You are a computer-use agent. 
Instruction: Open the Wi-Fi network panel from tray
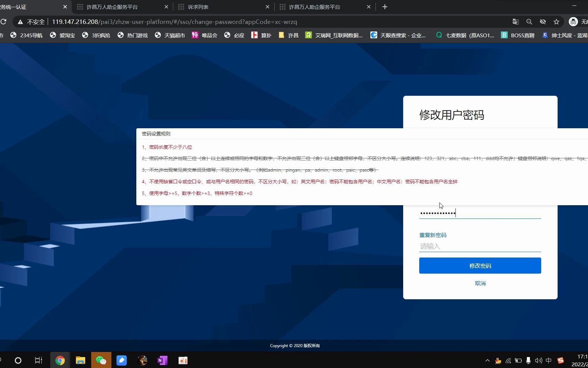click(x=508, y=360)
